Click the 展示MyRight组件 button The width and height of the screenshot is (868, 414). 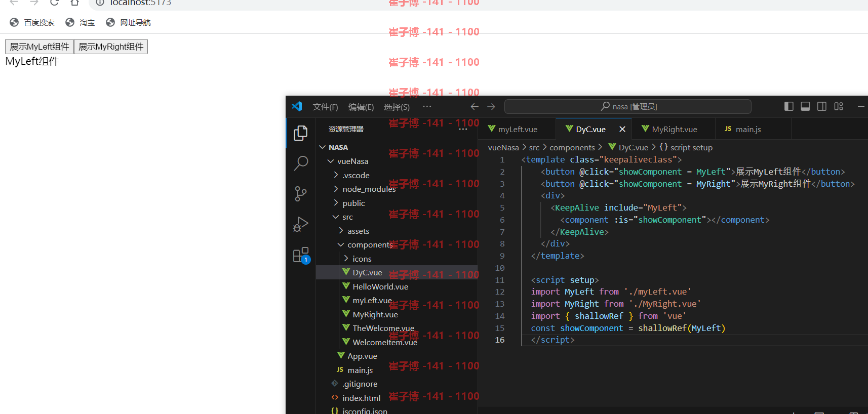pos(111,47)
